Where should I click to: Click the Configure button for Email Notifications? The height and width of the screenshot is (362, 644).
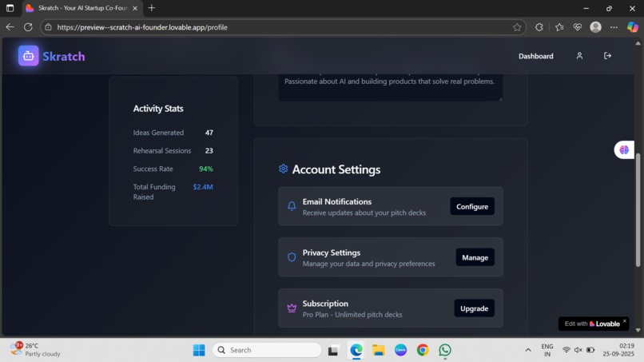(472, 206)
